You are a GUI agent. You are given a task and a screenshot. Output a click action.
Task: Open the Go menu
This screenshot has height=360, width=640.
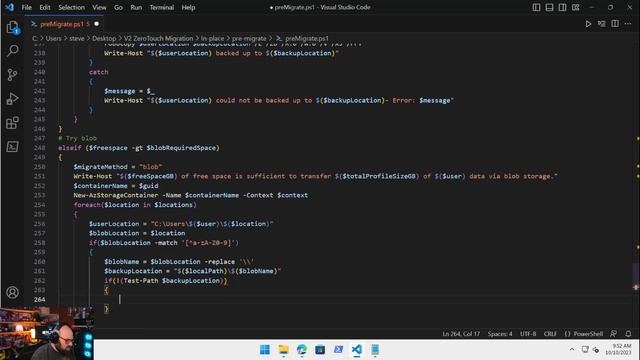tap(118, 7)
